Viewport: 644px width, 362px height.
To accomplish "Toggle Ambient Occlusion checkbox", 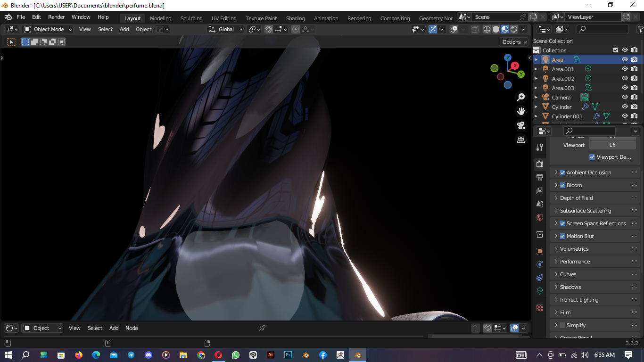I will (x=562, y=173).
